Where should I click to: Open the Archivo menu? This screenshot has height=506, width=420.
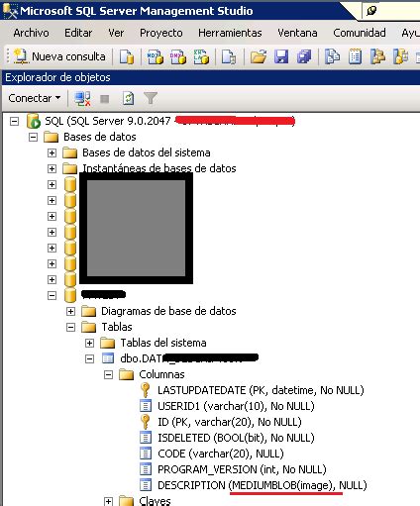(x=31, y=33)
